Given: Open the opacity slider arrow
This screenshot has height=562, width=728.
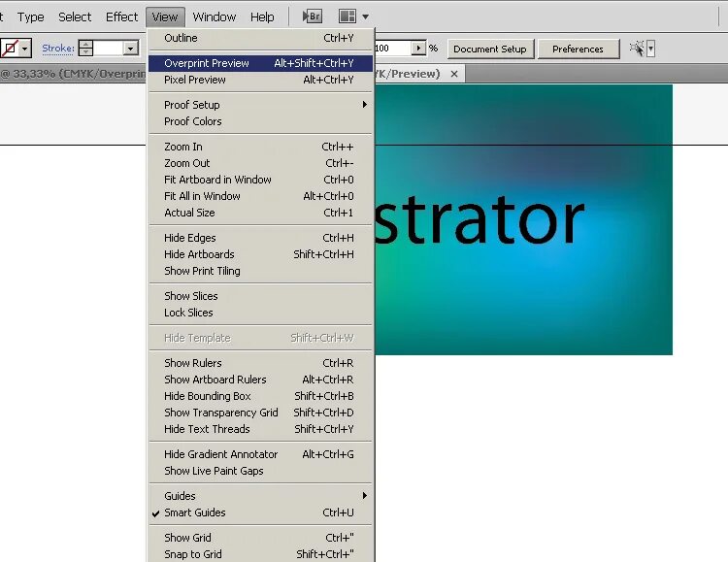Looking at the screenshot, I should (418, 48).
